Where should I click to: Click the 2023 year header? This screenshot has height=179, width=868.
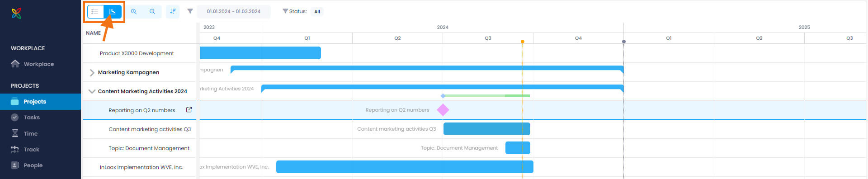[209, 27]
